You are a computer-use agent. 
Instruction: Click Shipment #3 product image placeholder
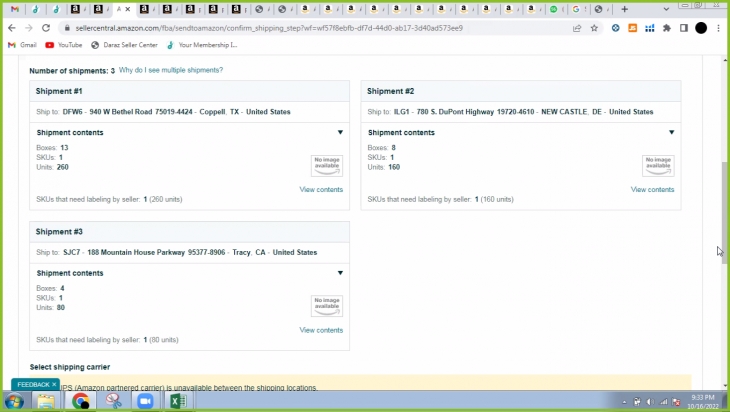click(327, 306)
